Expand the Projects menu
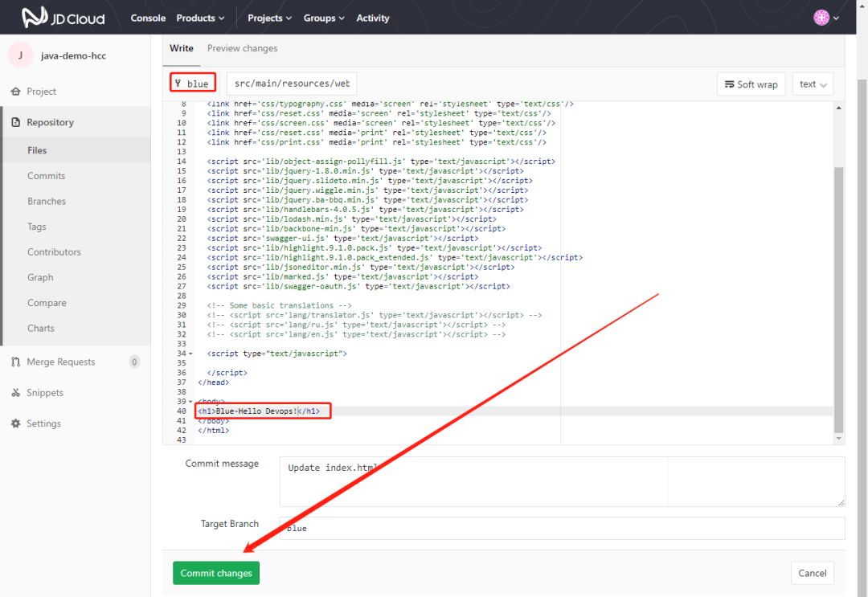The height and width of the screenshot is (597, 868). (269, 18)
